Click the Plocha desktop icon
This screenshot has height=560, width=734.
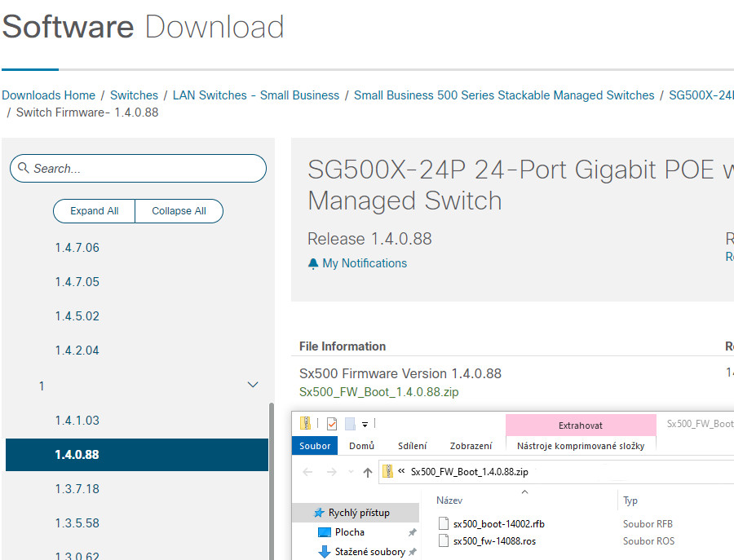point(324,532)
